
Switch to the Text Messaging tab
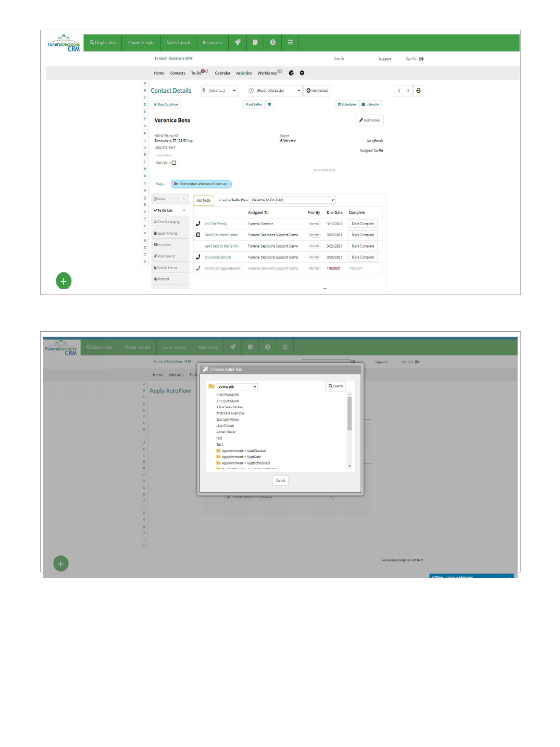pyautogui.click(x=169, y=222)
